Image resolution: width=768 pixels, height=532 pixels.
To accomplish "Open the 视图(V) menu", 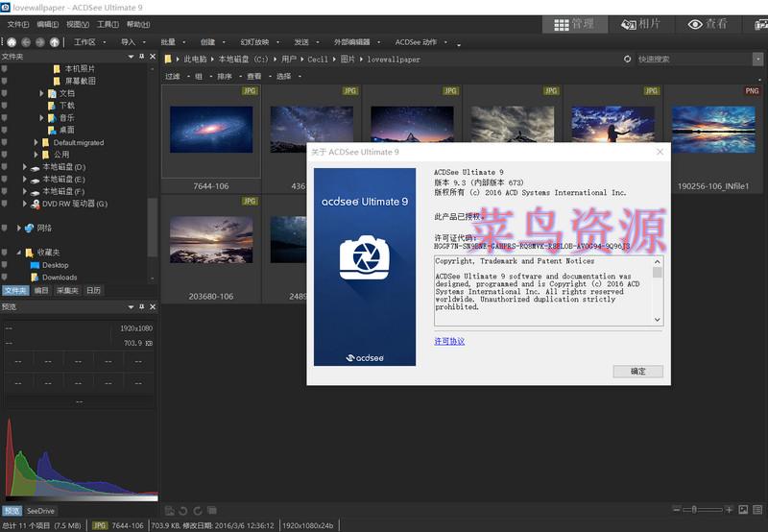I will 78,24.
